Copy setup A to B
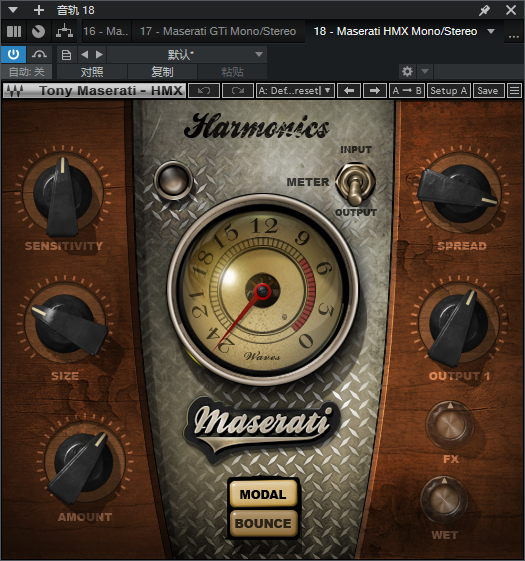 point(407,91)
